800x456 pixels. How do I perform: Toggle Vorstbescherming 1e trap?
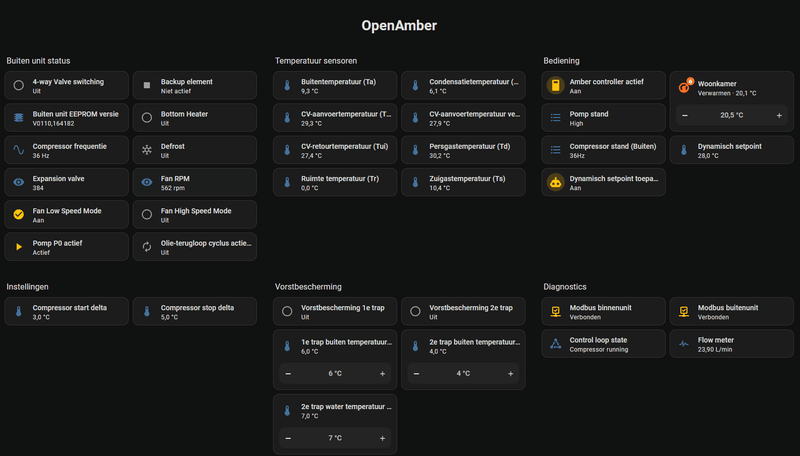pos(287,312)
